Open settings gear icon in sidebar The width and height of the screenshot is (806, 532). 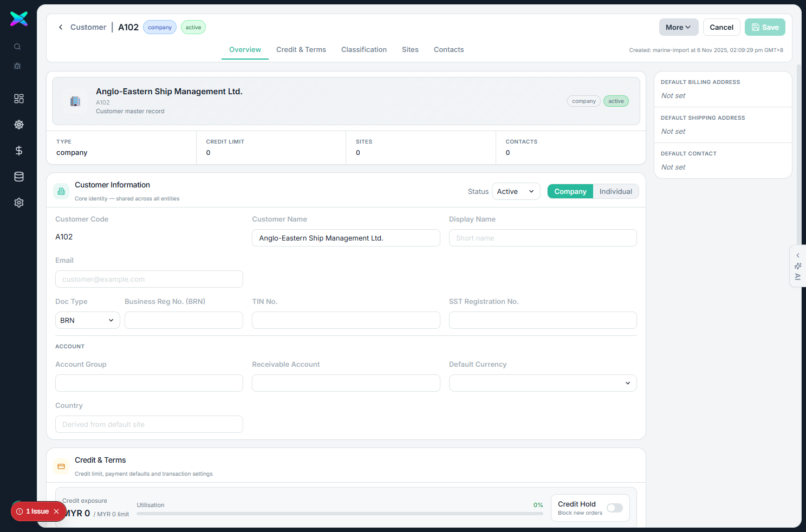click(19, 203)
